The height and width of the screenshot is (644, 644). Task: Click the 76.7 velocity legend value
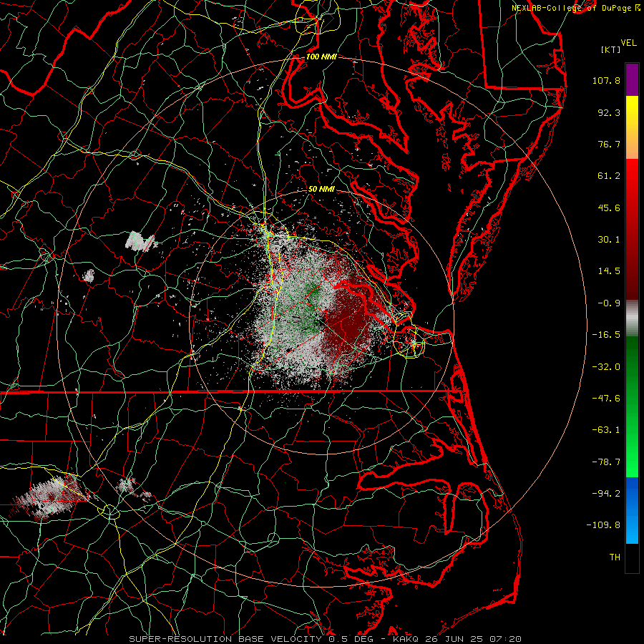(609, 144)
